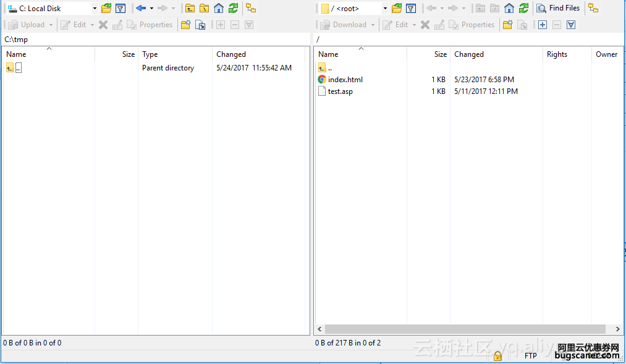This screenshot has height=364, width=626.
Task: Open Properties in the local panel toolbar
Action: pos(150,25)
